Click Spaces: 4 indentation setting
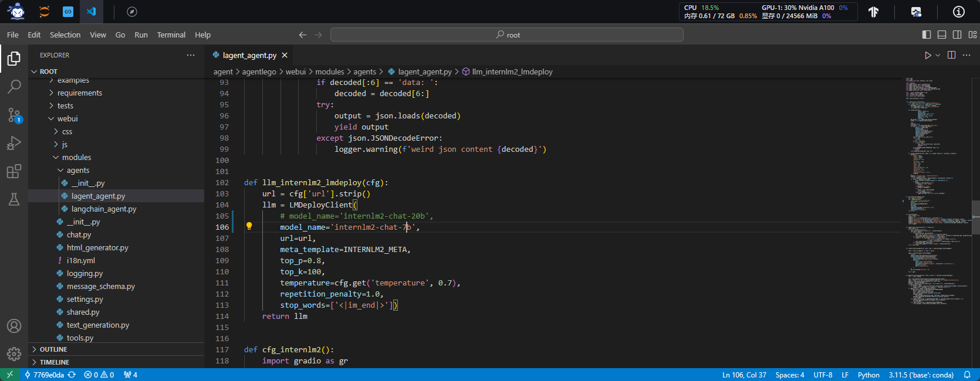The height and width of the screenshot is (381, 980). 790,375
